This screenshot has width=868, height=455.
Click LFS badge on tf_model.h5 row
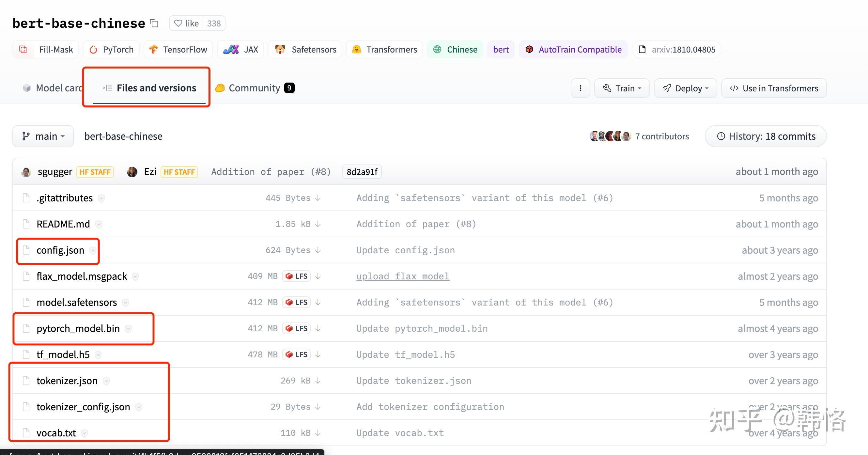click(x=297, y=354)
